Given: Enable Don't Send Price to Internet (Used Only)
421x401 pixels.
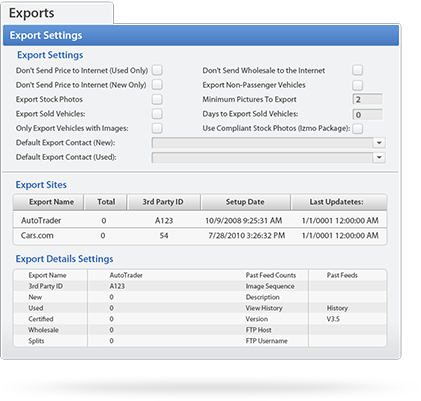Looking at the screenshot, I should point(157,70).
